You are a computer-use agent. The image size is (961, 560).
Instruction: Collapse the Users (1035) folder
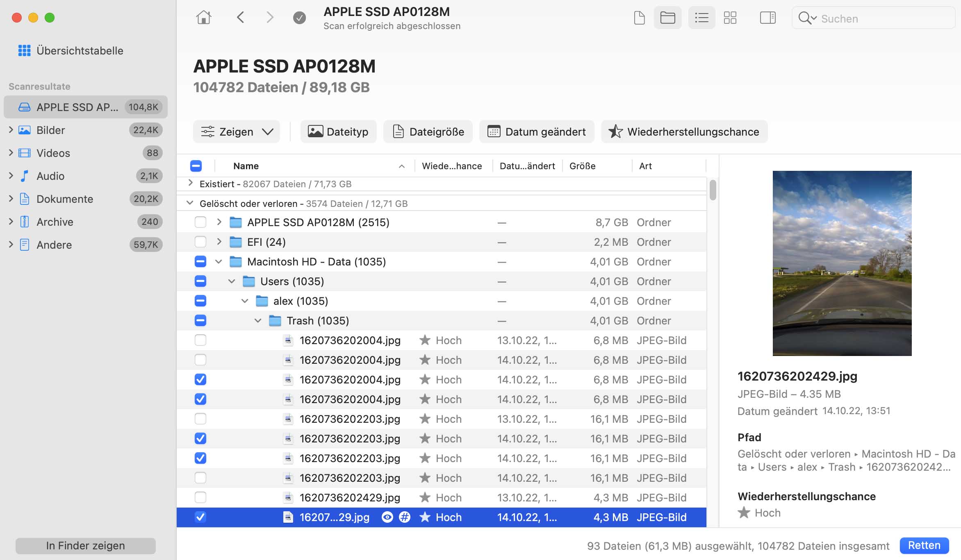coord(232,281)
